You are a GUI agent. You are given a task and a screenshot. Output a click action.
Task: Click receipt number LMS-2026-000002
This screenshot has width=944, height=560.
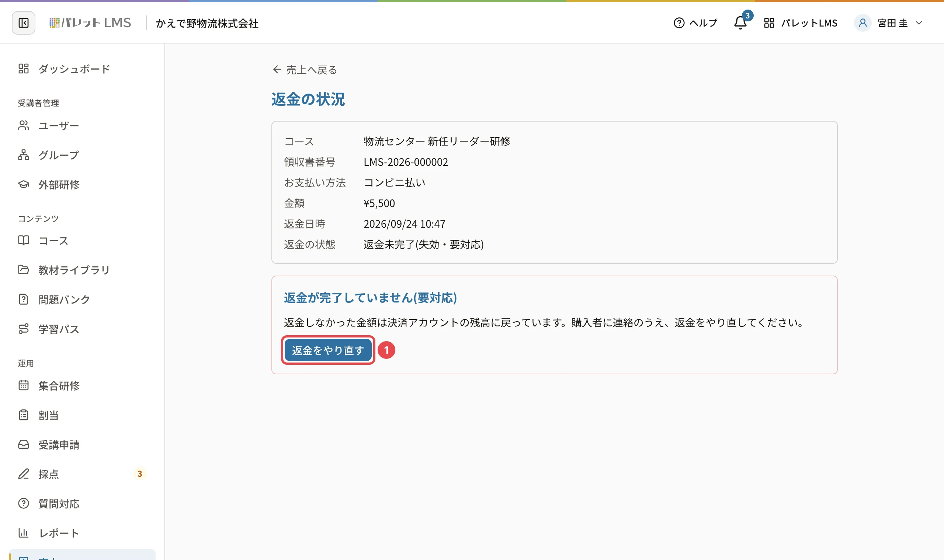(x=406, y=162)
